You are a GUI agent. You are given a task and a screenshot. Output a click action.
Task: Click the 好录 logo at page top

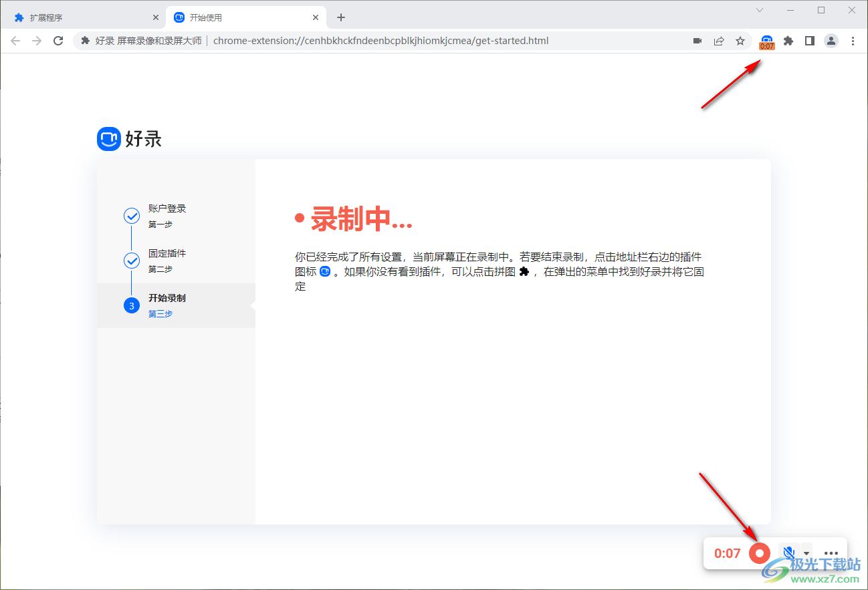(x=130, y=139)
